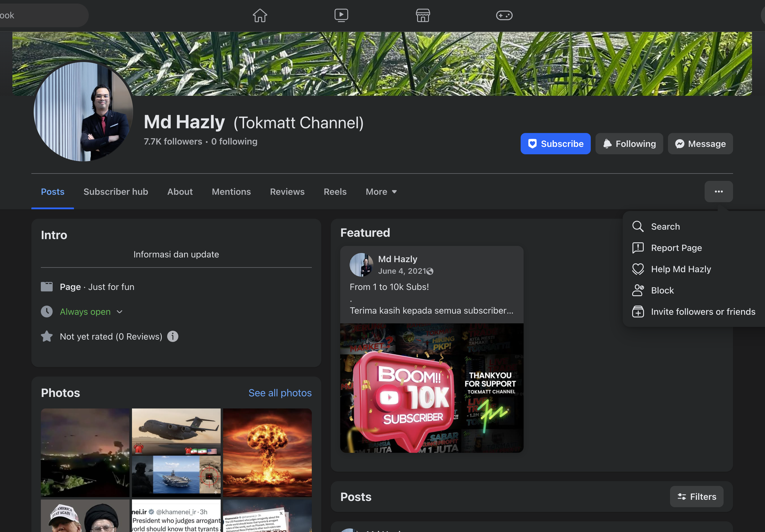Open the Reviews tab
Image resolution: width=765 pixels, height=532 pixels.
(287, 192)
